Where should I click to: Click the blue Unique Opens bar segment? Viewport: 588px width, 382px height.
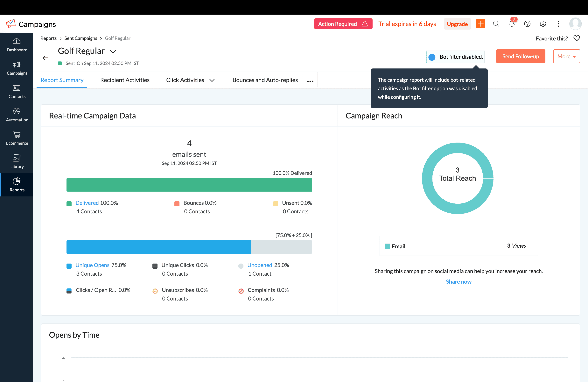coord(158,247)
